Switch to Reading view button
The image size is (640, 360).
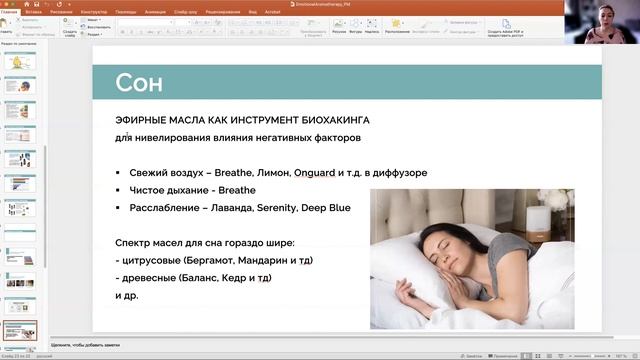[549, 356]
